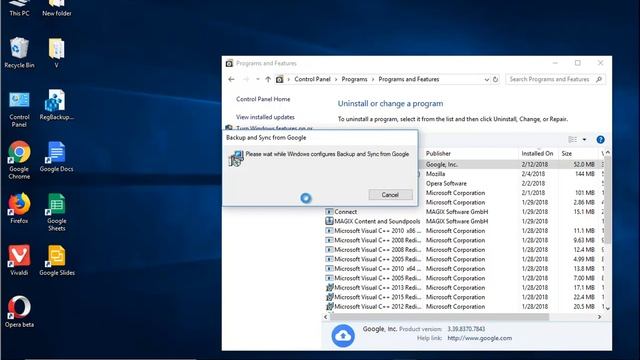This screenshot has width=640, height=360.
Task: Click the Back arrow in Programs and Features
Action: tap(231, 79)
